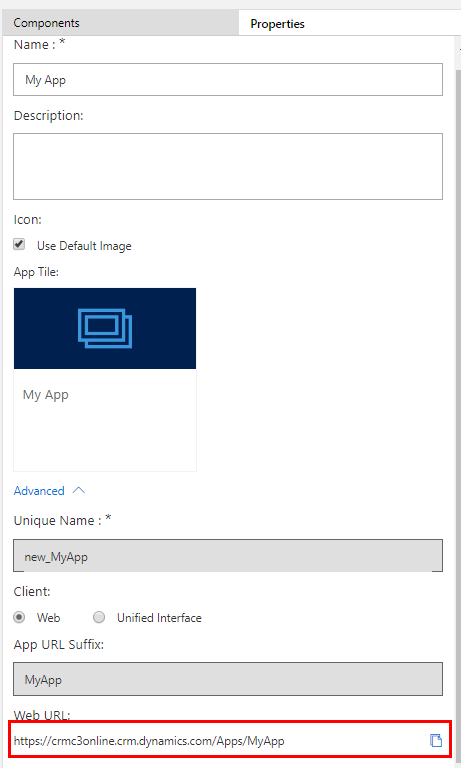
Task: Click inside the empty Description box
Action: (228, 166)
